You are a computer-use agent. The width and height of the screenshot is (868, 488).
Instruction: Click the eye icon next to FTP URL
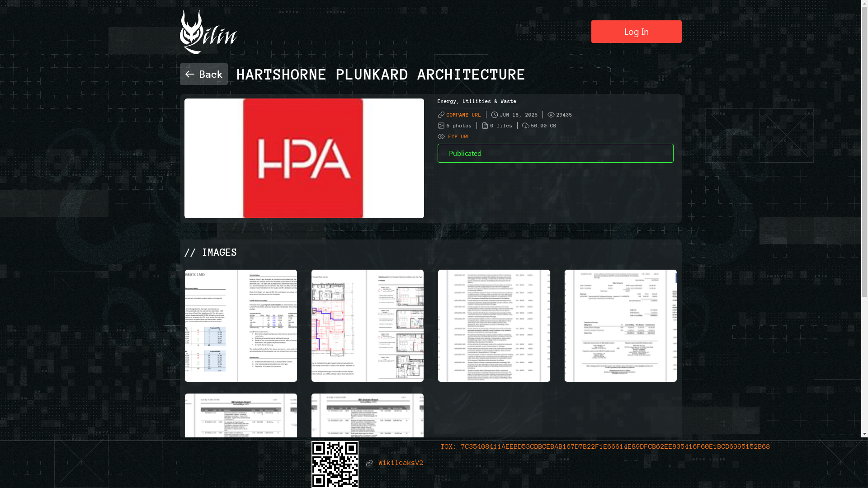tap(441, 136)
